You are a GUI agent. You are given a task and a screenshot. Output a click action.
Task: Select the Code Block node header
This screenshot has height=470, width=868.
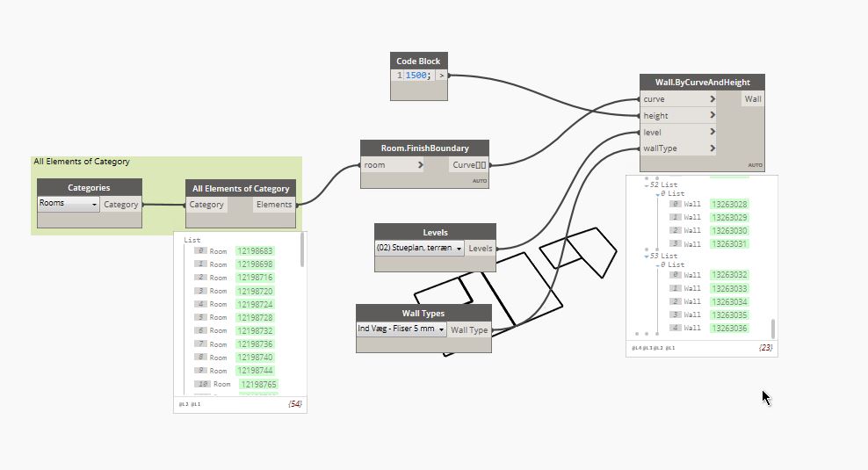(x=418, y=61)
